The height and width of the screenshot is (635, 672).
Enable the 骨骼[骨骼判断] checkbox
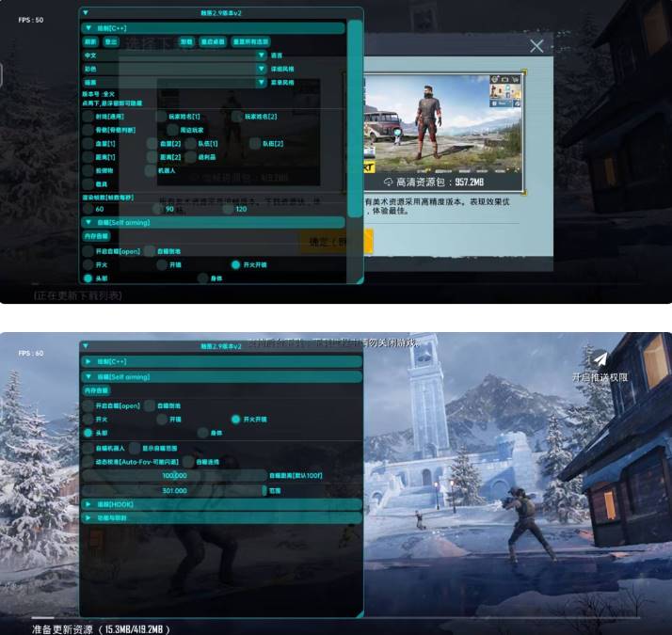coord(88,130)
